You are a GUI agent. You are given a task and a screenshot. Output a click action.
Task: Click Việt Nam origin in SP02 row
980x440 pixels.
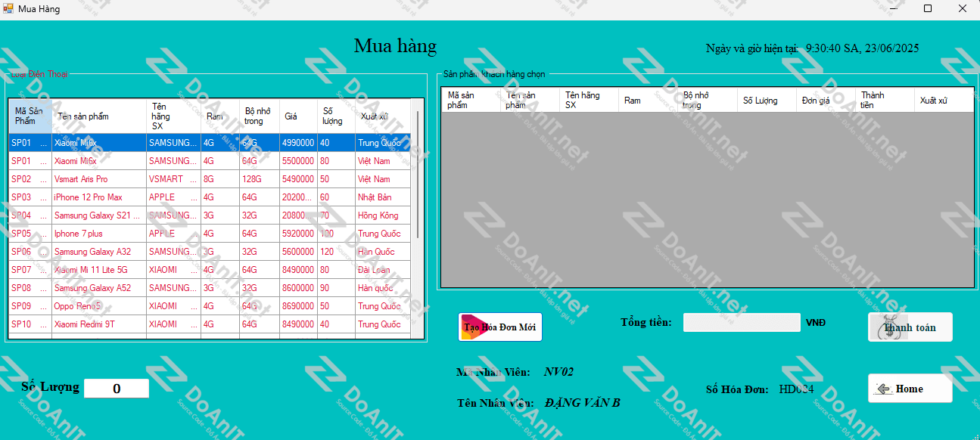[383, 179]
